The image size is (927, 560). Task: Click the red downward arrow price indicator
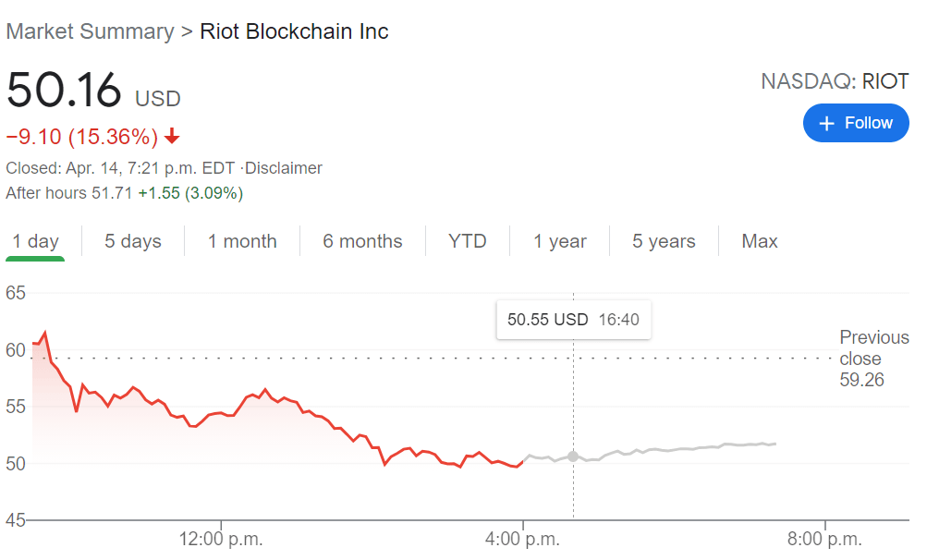[x=171, y=135]
